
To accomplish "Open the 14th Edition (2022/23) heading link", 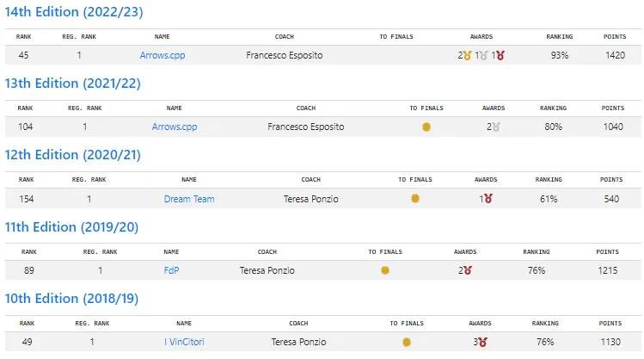I will click(74, 12).
